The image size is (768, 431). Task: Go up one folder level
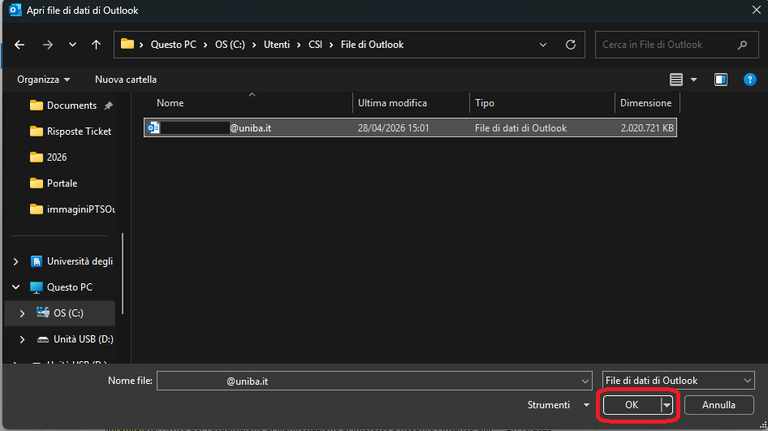[96, 45]
